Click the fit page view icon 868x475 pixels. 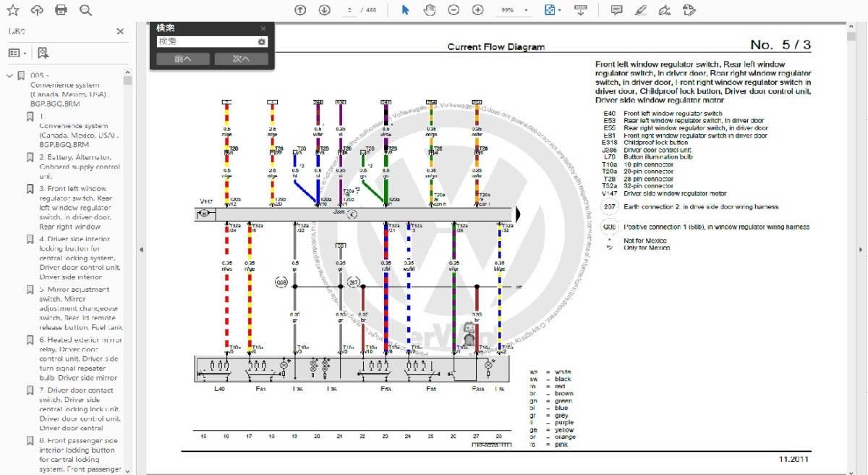tap(550, 10)
